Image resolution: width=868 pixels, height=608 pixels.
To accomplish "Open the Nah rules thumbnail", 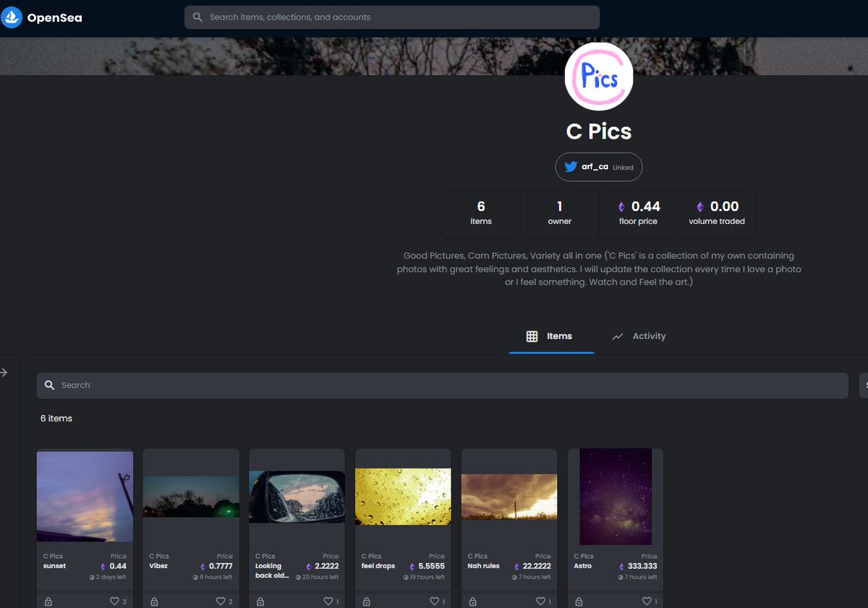I will [x=509, y=497].
